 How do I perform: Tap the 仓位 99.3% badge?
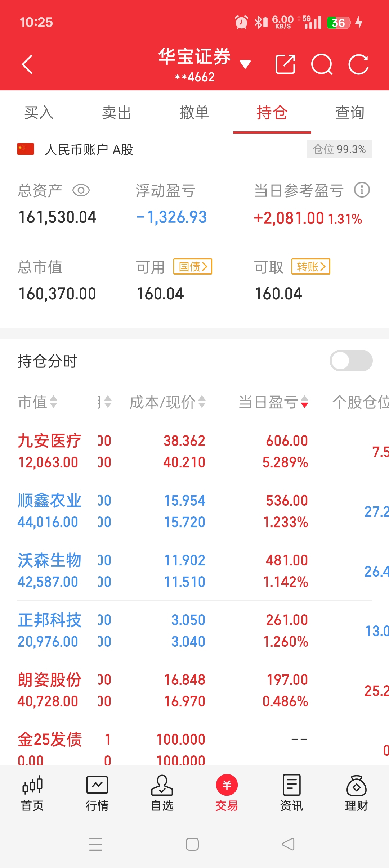[339, 149]
